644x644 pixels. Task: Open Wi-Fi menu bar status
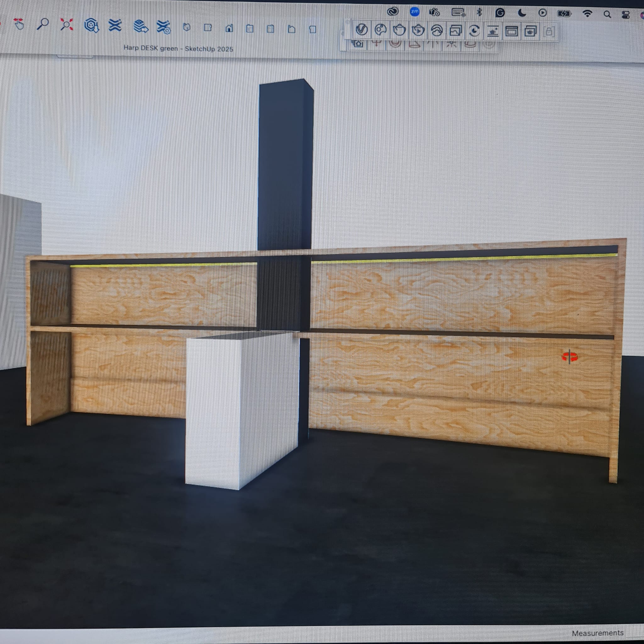[587, 14]
